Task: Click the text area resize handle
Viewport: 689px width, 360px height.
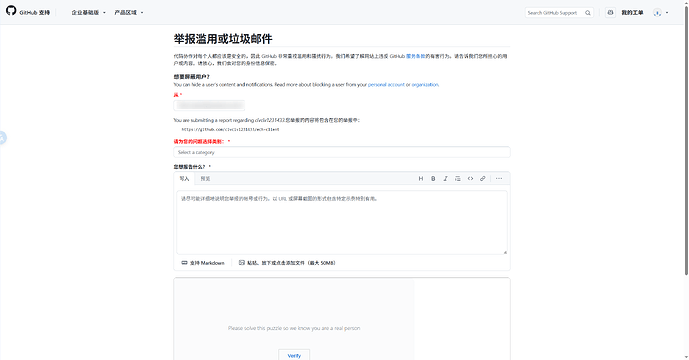Action: [505, 252]
